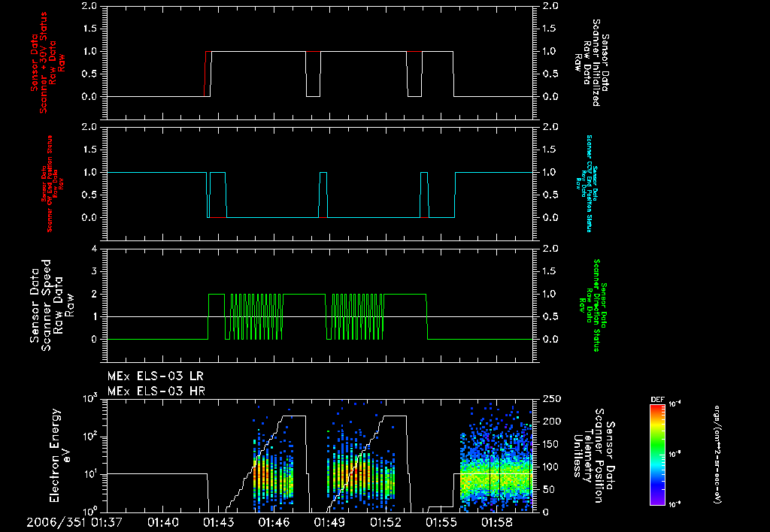
Task: Click the '250' scanner position tick label
Action: (x=551, y=399)
